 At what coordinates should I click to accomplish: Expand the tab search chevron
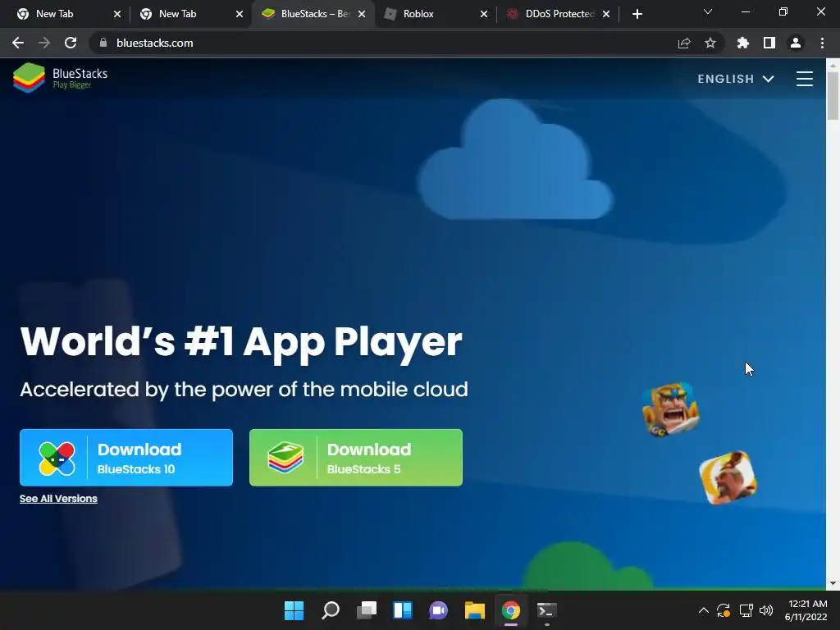coord(708,11)
